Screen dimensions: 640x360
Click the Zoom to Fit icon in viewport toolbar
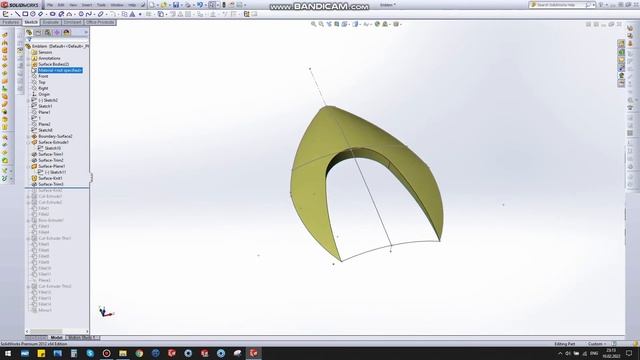click(x=313, y=24)
